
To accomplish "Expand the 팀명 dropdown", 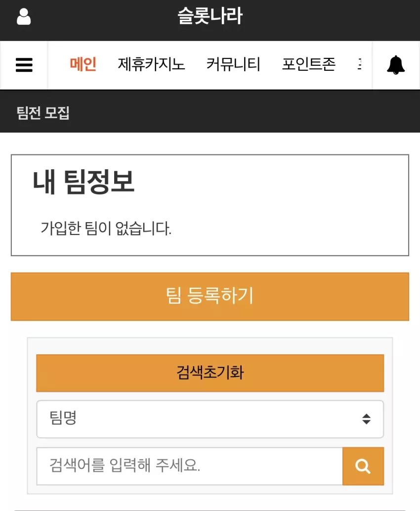I will tap(210, 419).
